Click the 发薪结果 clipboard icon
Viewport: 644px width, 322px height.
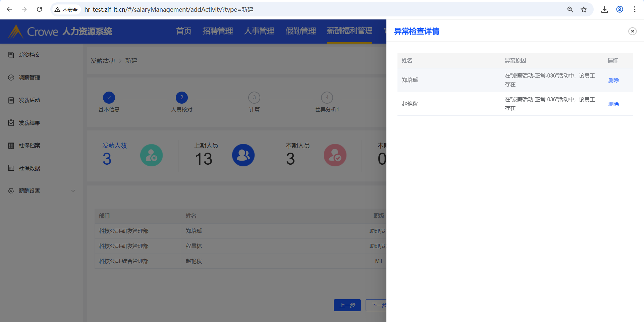click(x=11, y=123)
